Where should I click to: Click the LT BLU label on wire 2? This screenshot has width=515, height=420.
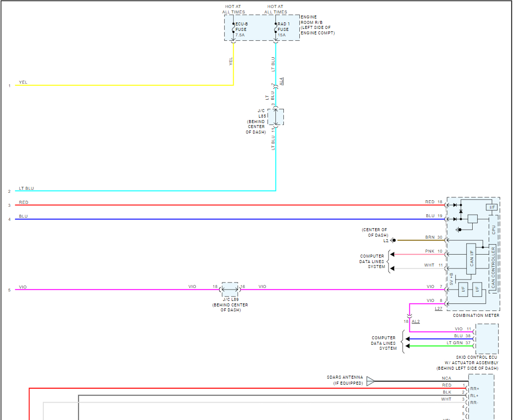pyautogui.click(x=26, y=188)
